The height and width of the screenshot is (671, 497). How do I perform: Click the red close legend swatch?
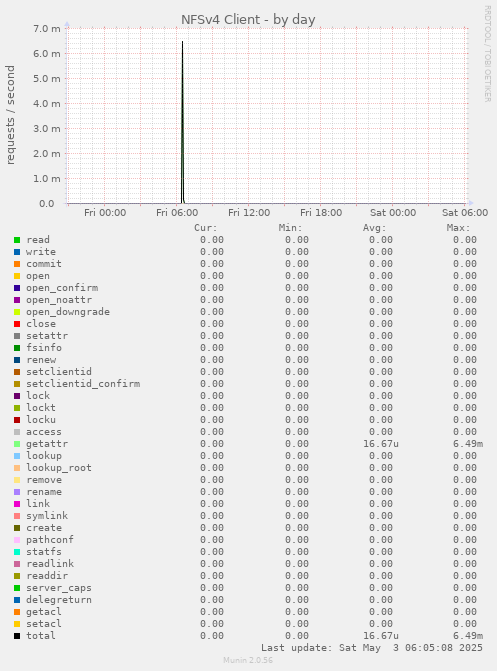17,324
